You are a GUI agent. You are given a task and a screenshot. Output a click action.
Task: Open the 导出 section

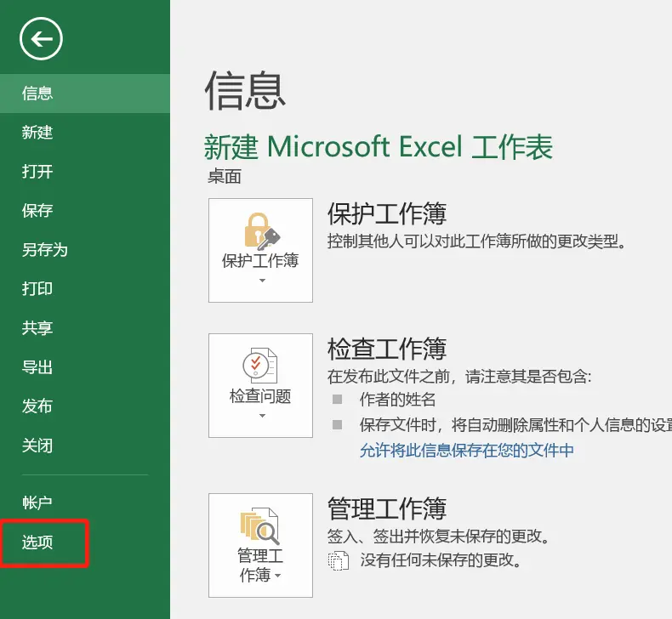[x=85, y=367]
